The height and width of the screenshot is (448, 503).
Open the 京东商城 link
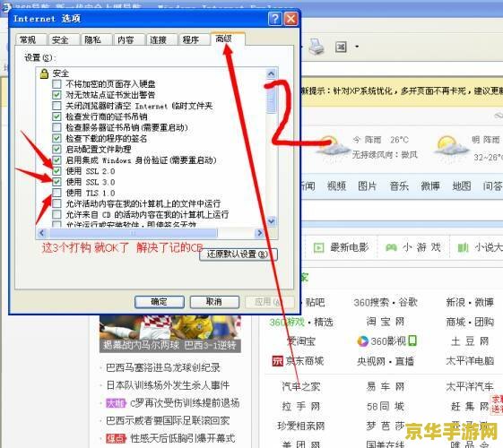(x=305, y=361)
